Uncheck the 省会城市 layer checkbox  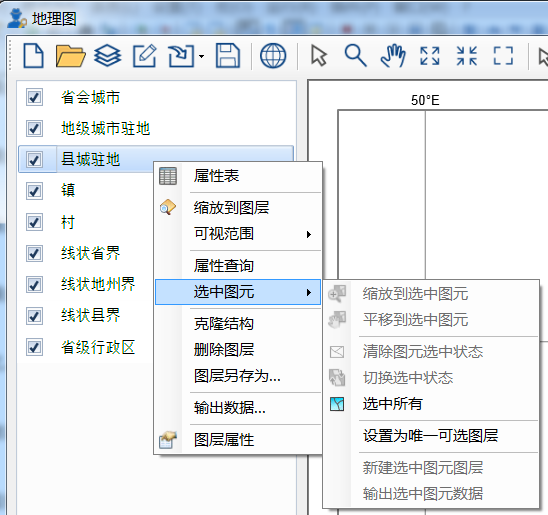34,97
